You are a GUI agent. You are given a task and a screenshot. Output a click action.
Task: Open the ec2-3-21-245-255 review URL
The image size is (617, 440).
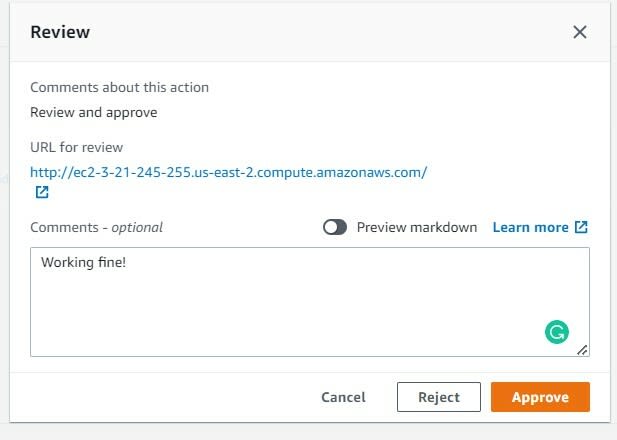pos(229,172)
